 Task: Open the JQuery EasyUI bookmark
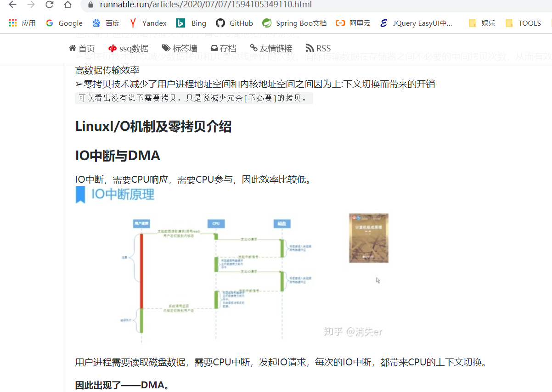coord(416,23)
